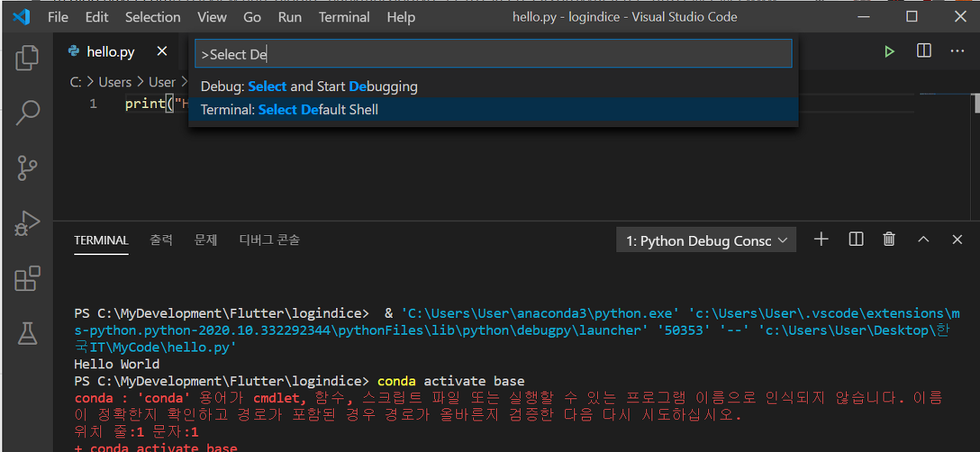Open the Run menu
Image resolution: width=980 pixels, height=452 pixels.
(289, 17)
